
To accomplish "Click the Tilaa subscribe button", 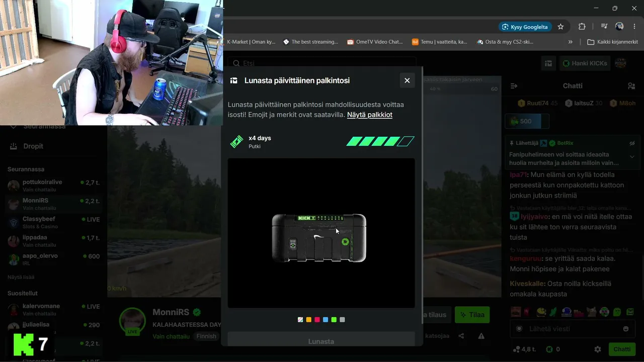I will (472, 315).
